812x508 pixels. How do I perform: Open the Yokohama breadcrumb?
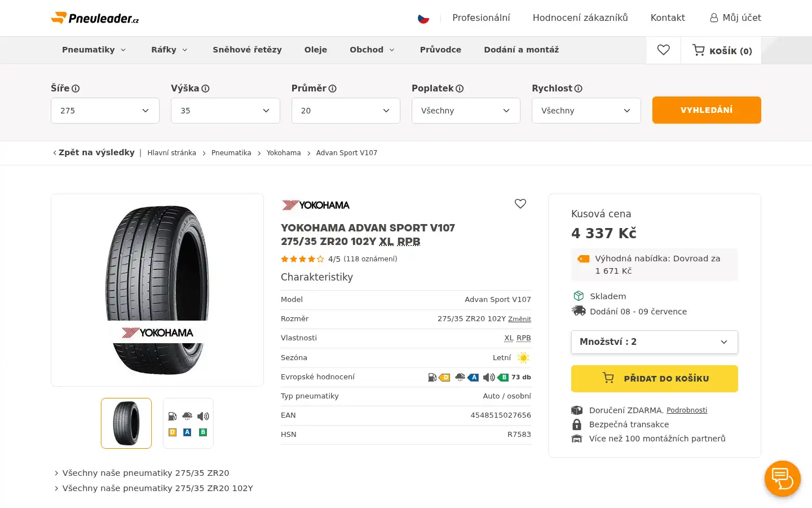point(284,153)
